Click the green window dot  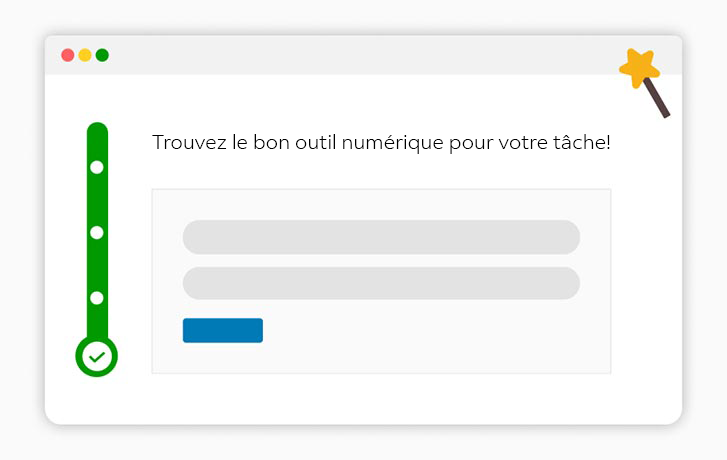[102, 55]
